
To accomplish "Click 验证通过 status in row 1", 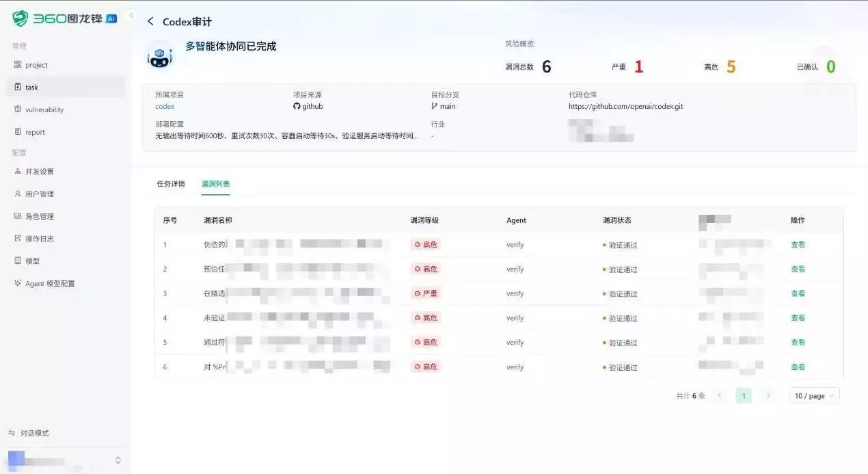I will [x=620, y=245].
